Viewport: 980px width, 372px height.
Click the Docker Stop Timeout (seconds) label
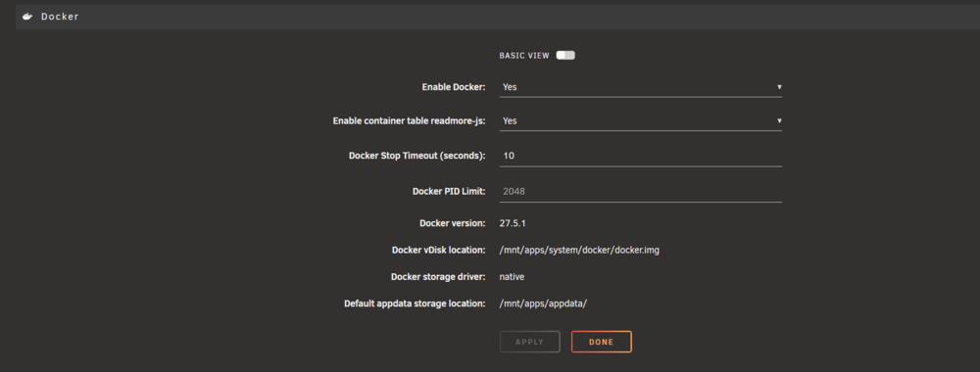(416, 156)
